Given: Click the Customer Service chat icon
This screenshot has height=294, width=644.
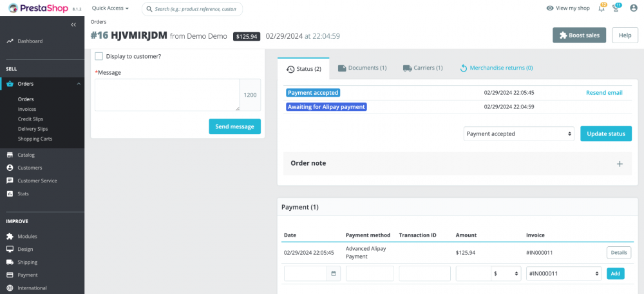Looking at the screenshot, I should pos(10,181).
